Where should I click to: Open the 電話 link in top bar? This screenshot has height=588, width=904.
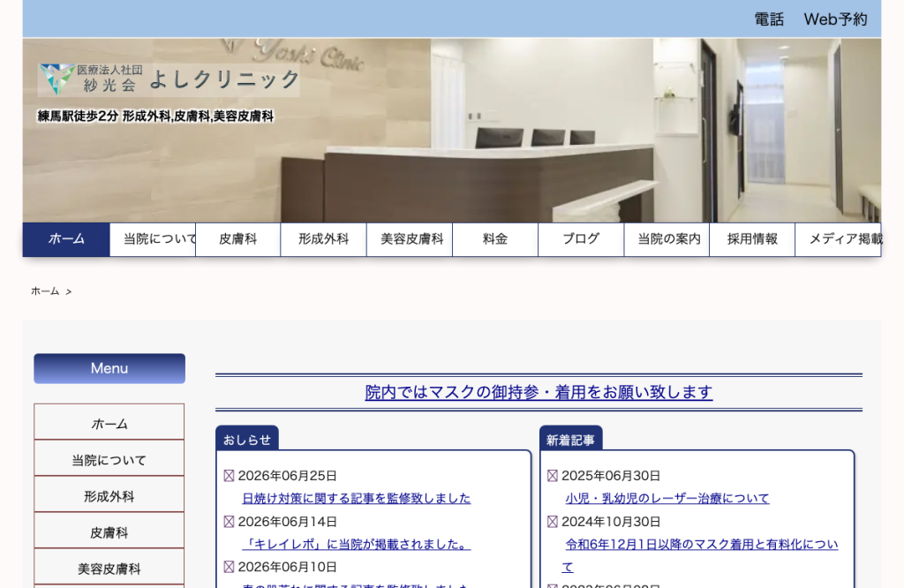point(769,19)
